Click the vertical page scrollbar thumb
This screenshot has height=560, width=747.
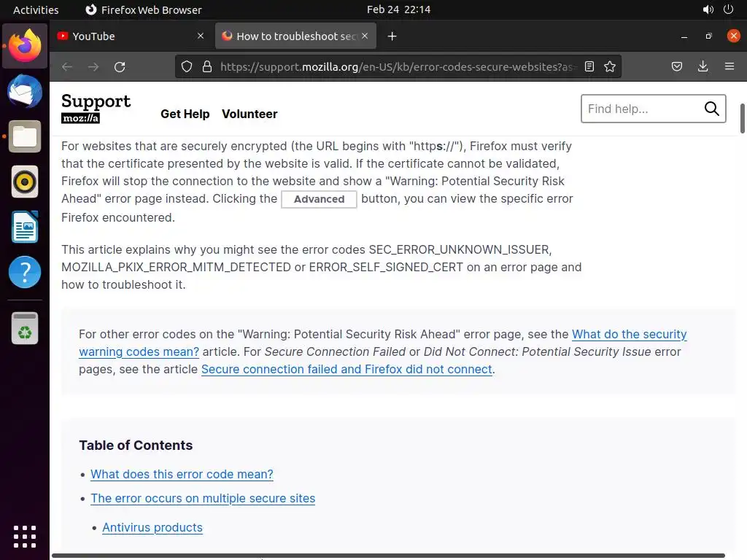pos(742,119)
